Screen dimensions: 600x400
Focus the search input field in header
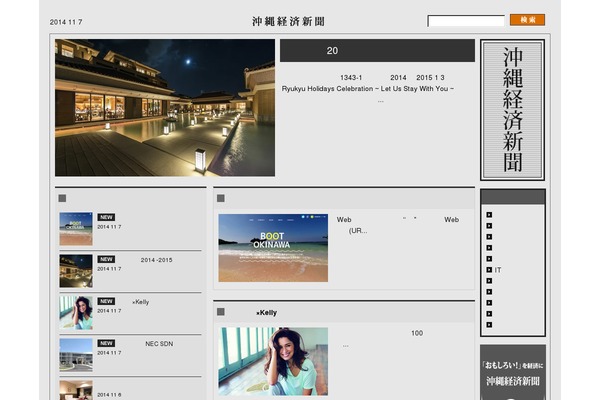pos(466,21)
